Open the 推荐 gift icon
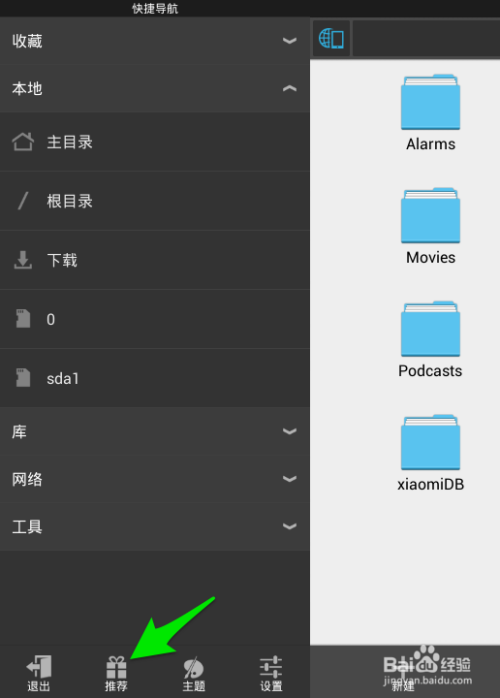The width and height of the screenshot is (500, 698). click(116, 667)
